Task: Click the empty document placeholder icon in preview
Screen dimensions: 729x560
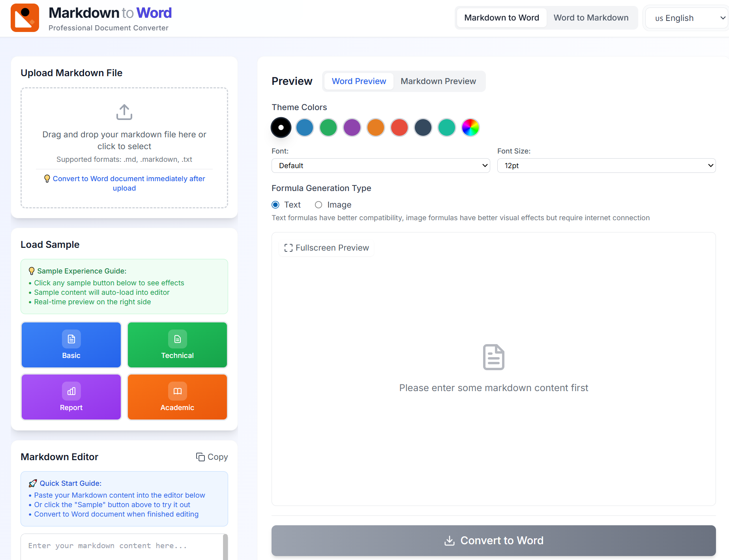Action: (494, 357)
